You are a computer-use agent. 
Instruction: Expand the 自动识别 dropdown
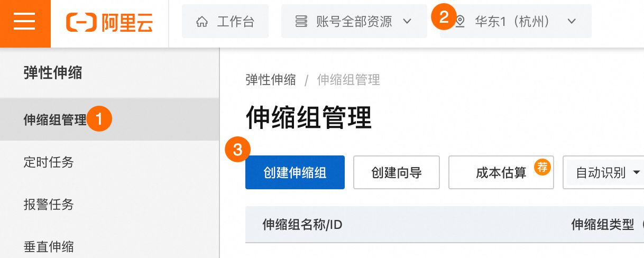coord(604,172)
